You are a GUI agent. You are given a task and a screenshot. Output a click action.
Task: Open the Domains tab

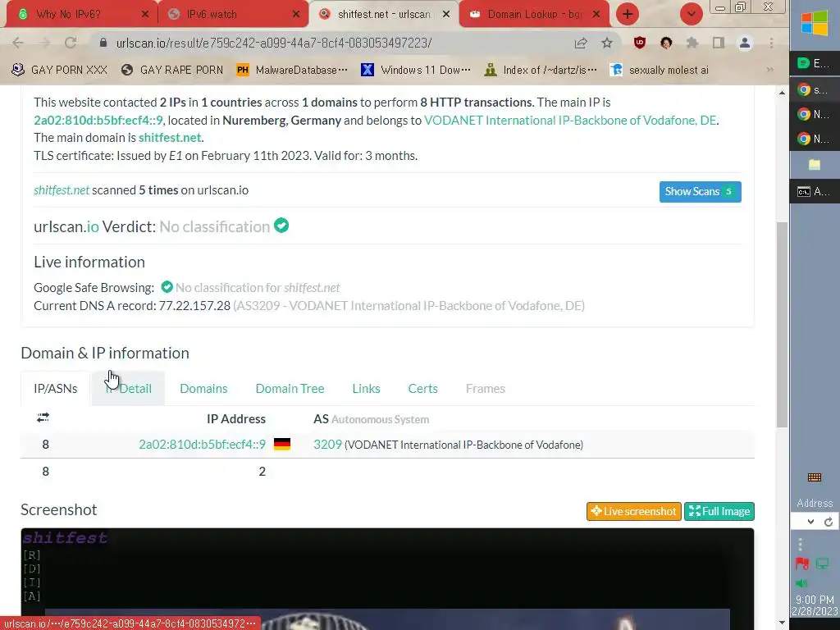pyautogui.click(x=203, y=388)
